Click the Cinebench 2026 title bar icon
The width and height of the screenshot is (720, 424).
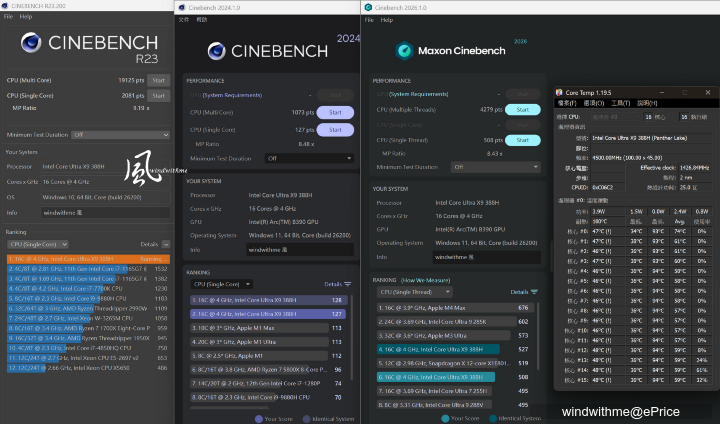(368, 7)
